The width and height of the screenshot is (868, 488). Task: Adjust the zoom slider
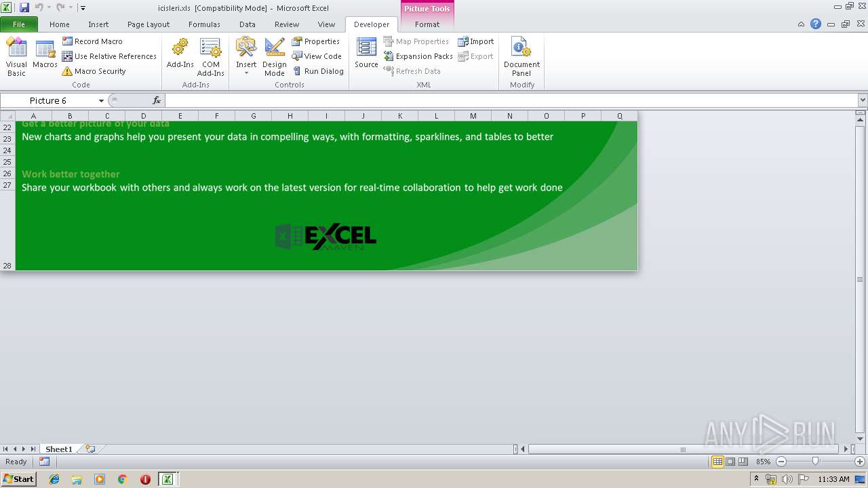click(x=815, y=462)
